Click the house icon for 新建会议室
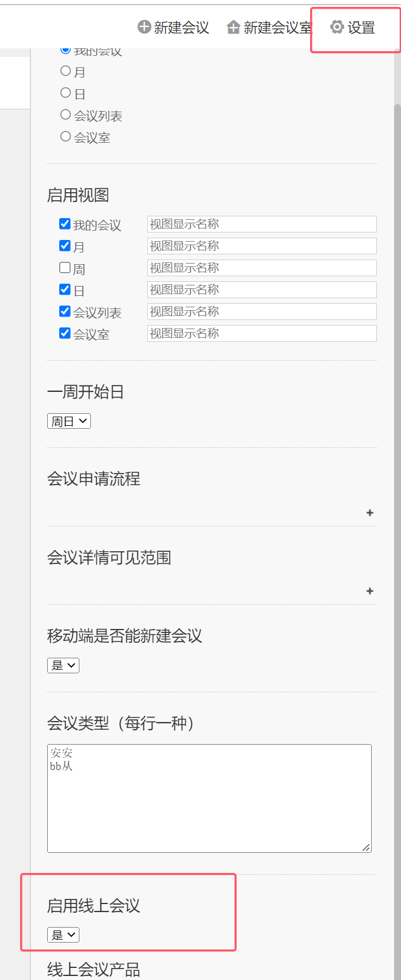This screenshot has height=980, width=401. 233,27
